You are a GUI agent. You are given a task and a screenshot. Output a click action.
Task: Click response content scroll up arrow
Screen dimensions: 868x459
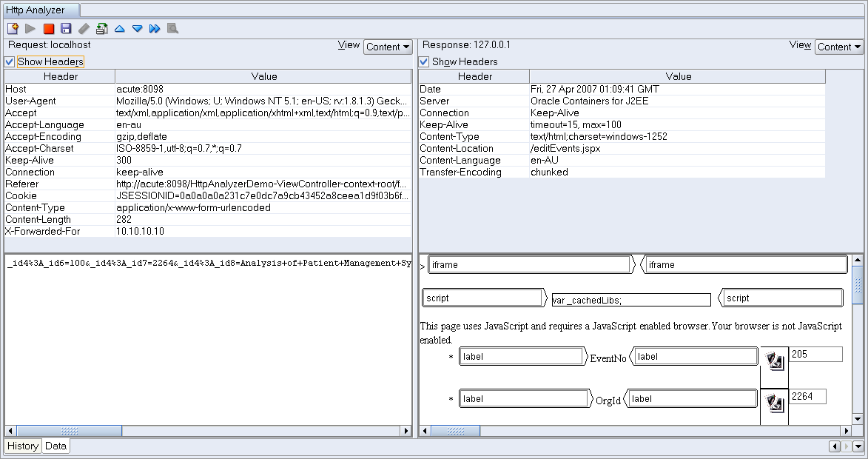pyautogui.click(x=858, y=260)
